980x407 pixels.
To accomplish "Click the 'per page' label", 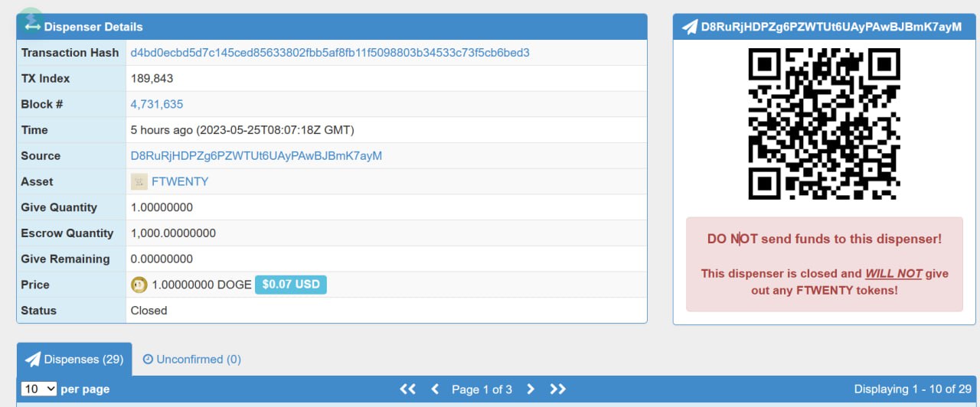I will tap(85, 389).
